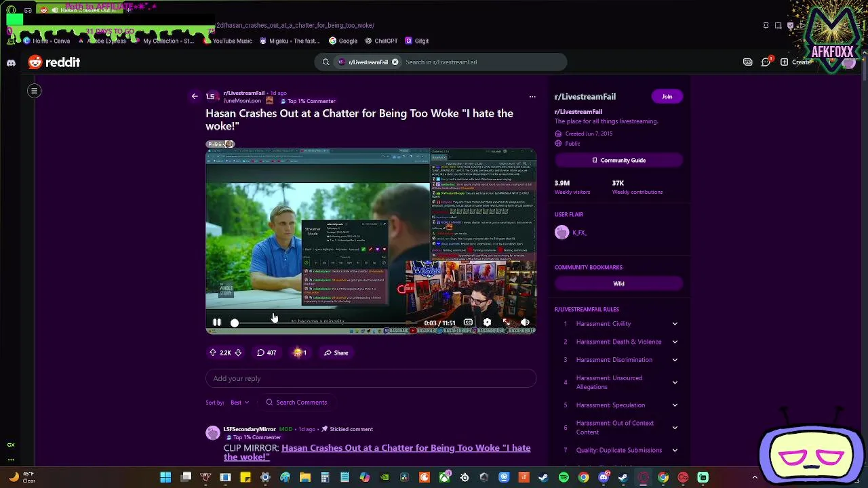Switch to the Hasan Crashes Out browser tab
Viewport: 868px width, 488px height.
pyautogui.click(x=78, y=10)
